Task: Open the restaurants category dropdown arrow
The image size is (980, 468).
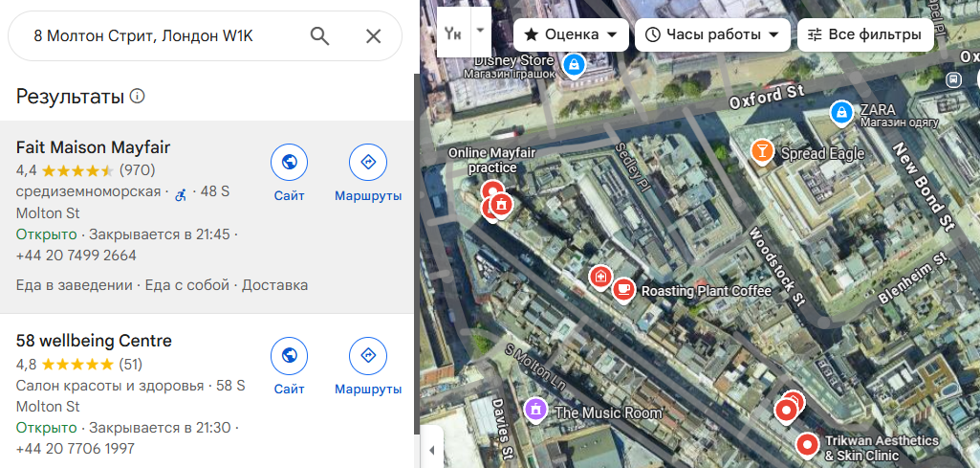Action: point(480,30)
